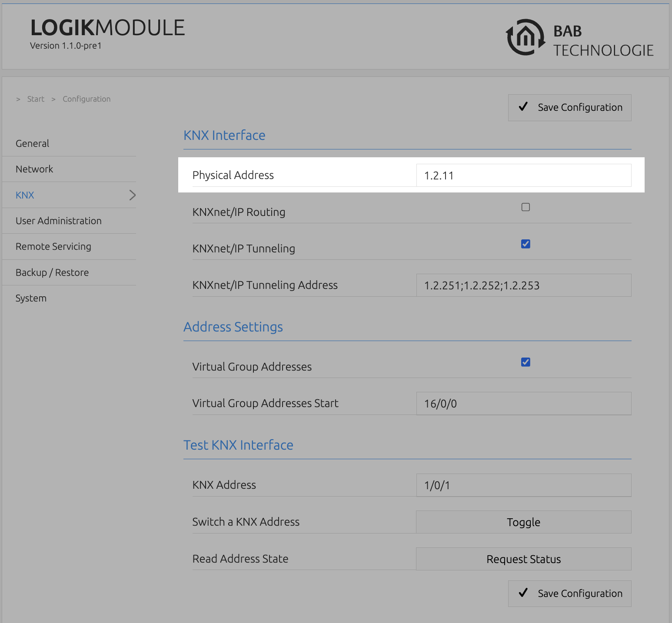The height and width of the screenshot is (623, 672).
Task: Click the checkmark icon on bottom Save Configuration
Action: [x=523, y=593]
